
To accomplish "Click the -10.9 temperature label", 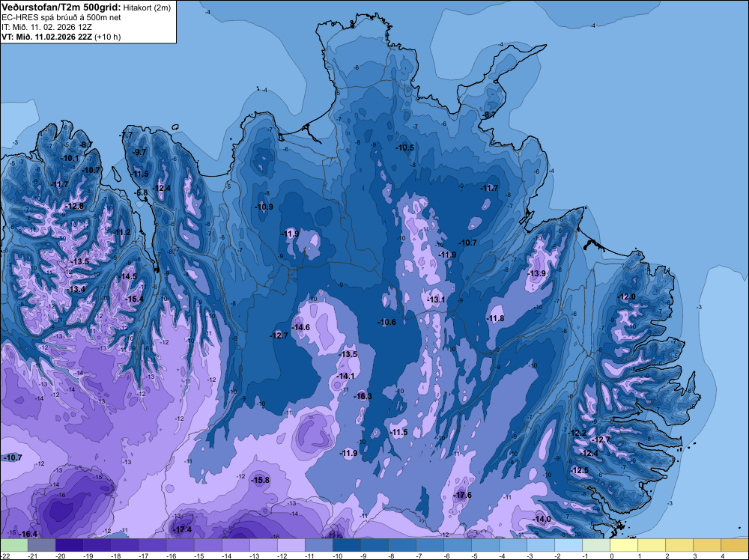I will (x=264, y=207).
